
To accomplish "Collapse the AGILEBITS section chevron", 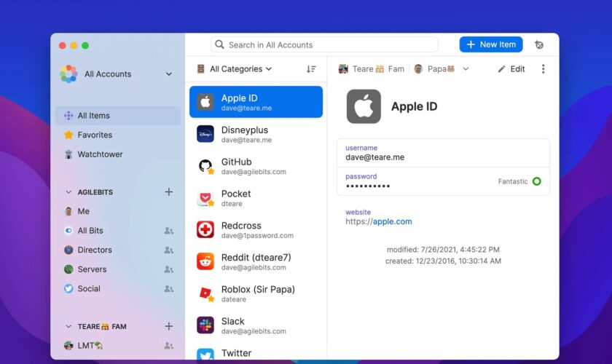I will point(68,192).
